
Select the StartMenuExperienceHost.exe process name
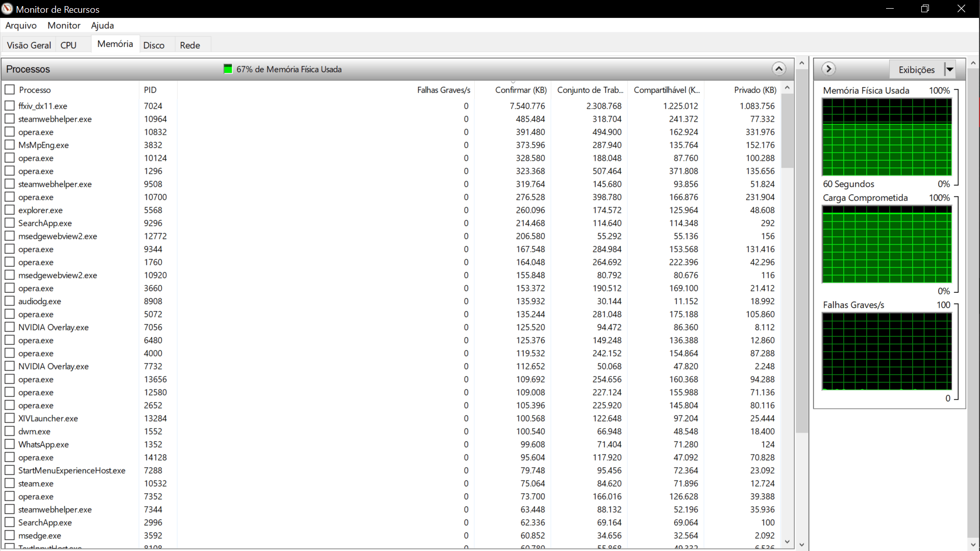click(x=72, y=470)
